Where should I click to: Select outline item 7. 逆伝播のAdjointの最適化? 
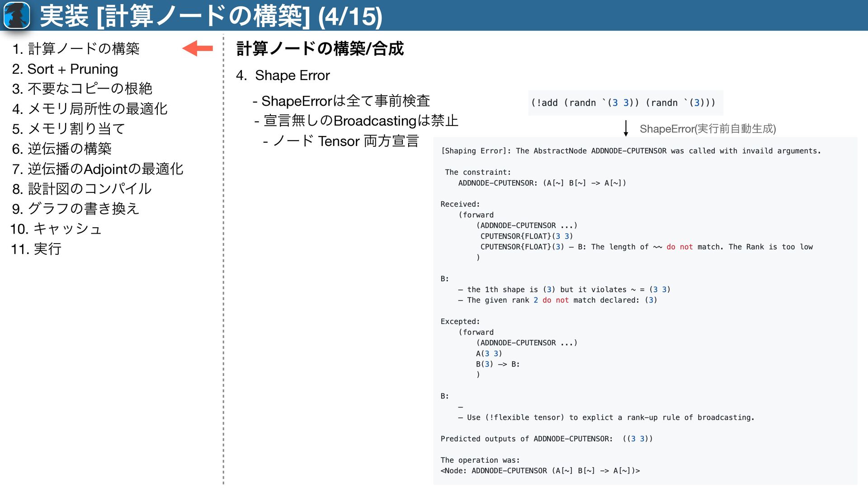[x=98, y=169]
